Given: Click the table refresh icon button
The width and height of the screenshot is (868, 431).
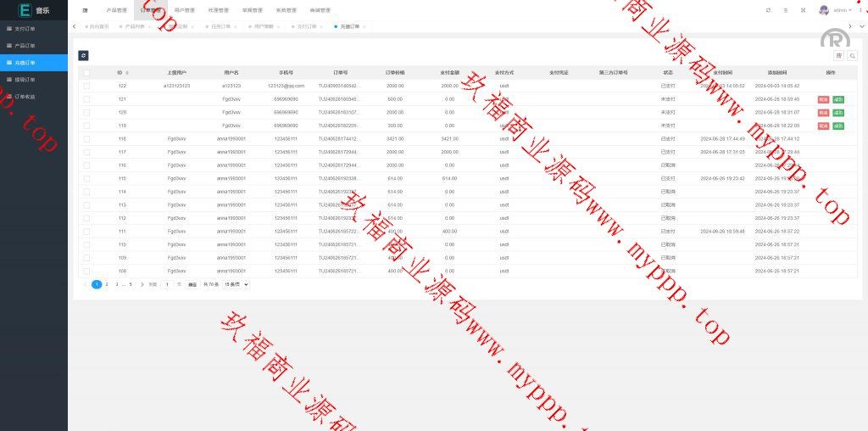Looking at the screenshot, I should pyautogui.click(x=83, y=55).
